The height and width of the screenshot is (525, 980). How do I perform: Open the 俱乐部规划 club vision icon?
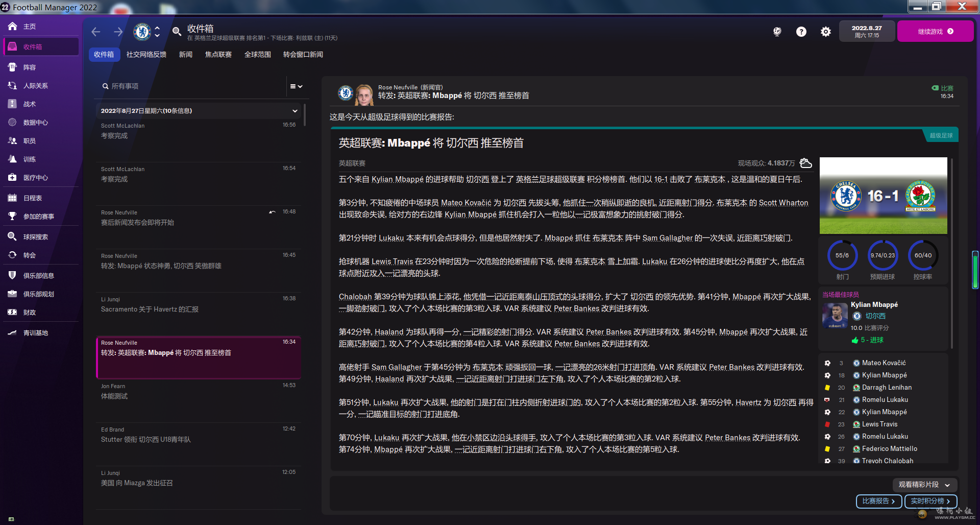(12, 294)
